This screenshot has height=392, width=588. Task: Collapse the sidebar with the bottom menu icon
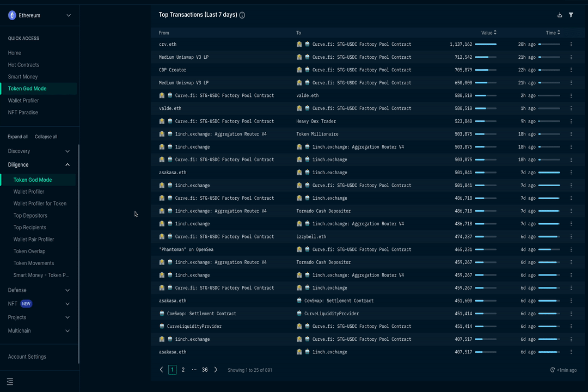[x=10, y=382]
